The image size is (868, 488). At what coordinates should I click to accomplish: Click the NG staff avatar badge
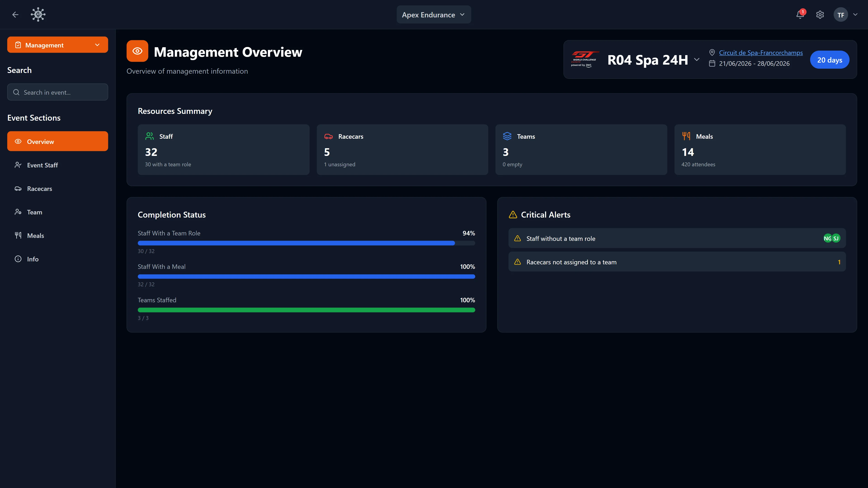point(828,238)
